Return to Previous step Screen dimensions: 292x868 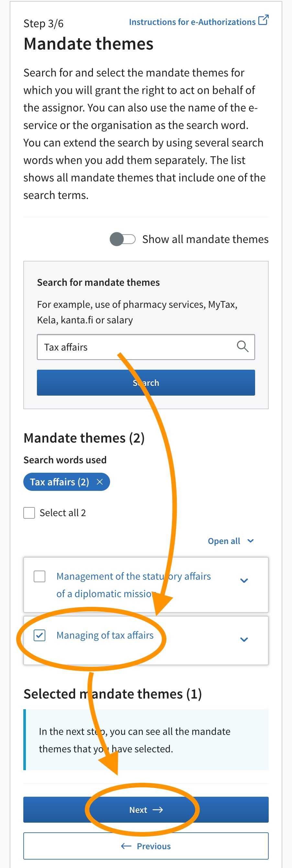point(146,846)
